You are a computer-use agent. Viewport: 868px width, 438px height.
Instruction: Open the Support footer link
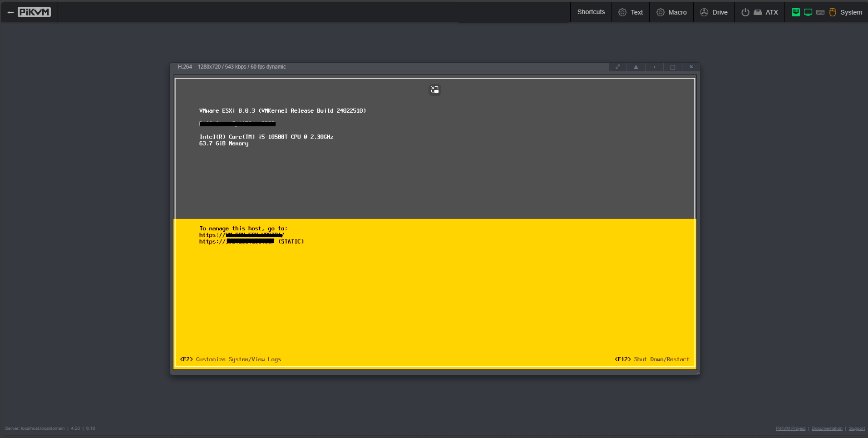(x=857, y=428)
